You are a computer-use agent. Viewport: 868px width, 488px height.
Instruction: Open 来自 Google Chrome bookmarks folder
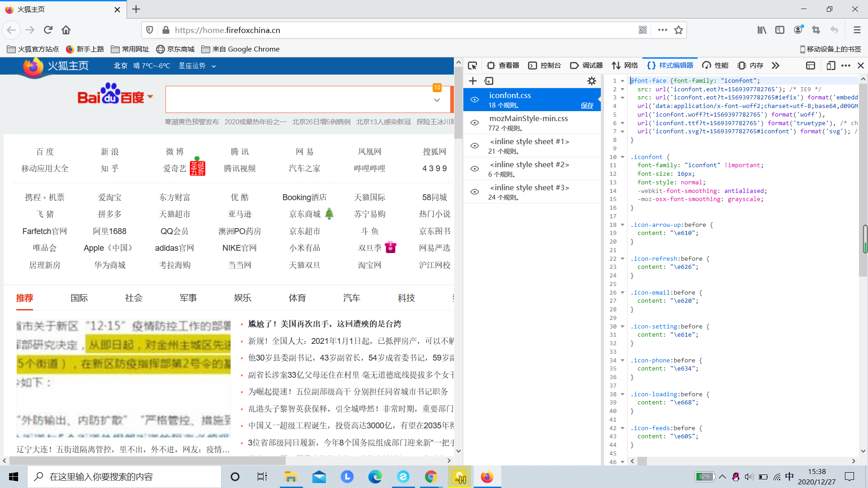click(241, 49)
